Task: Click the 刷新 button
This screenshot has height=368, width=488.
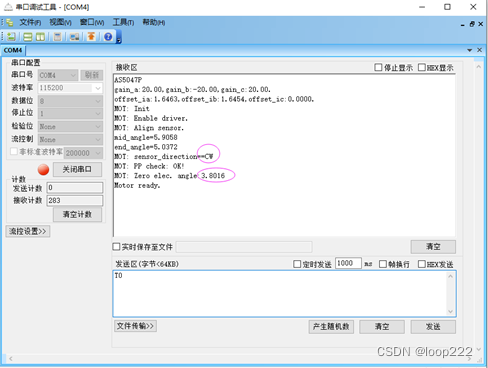Action: coord(92,75)
